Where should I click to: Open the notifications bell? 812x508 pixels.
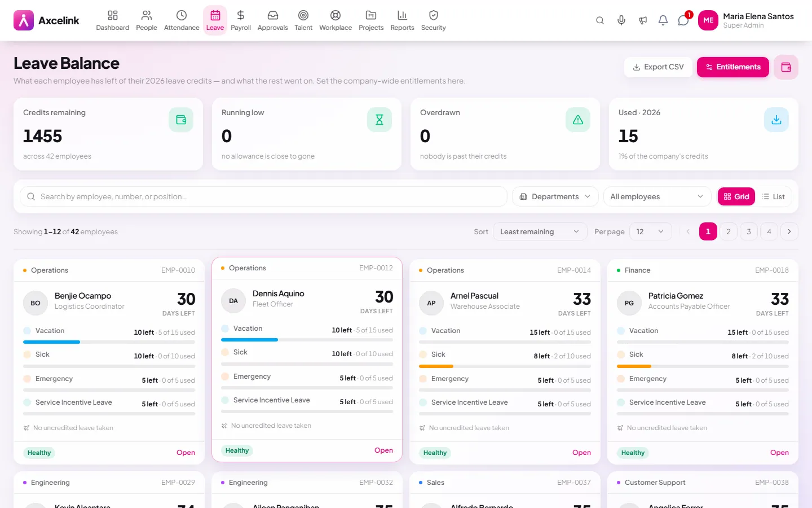(663, 20)
